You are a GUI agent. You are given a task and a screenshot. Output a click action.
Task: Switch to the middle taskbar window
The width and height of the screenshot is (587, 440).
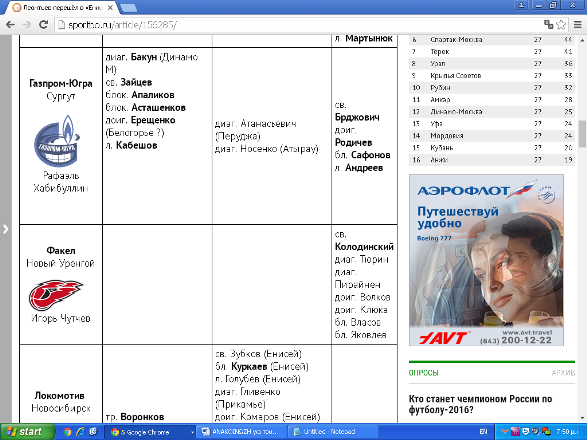pyautogui.click(x=243, y=432)
